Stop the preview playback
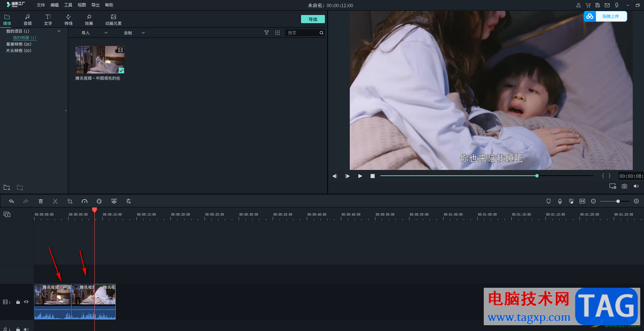Image resolution: width=644 pixels, height=331 pixels. point(373,176)
